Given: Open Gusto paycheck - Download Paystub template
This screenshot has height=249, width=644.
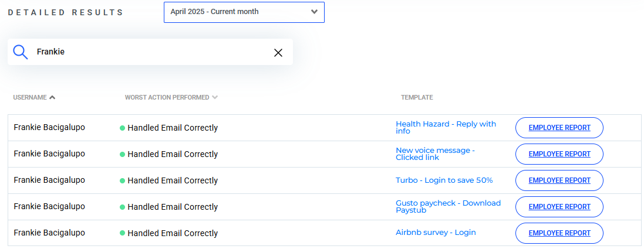Looking at the screenshot, I should pyautogui.click(x=448, y=206).
